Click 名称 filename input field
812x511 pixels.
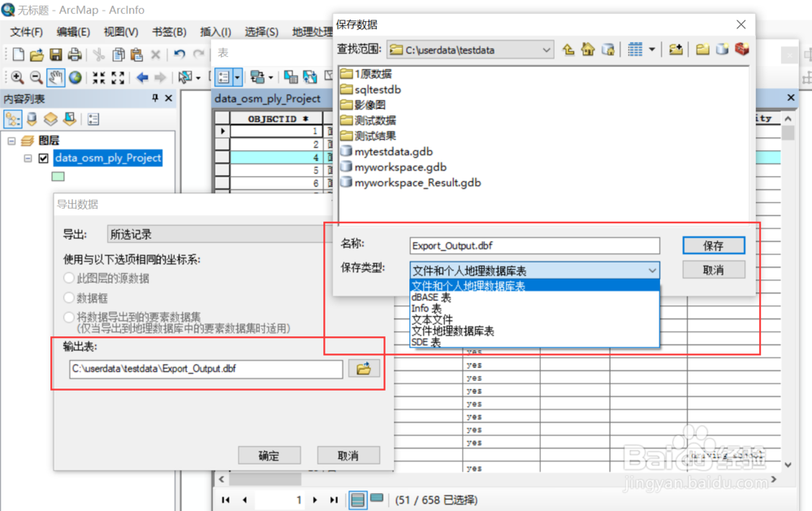(x=534, y=245)
